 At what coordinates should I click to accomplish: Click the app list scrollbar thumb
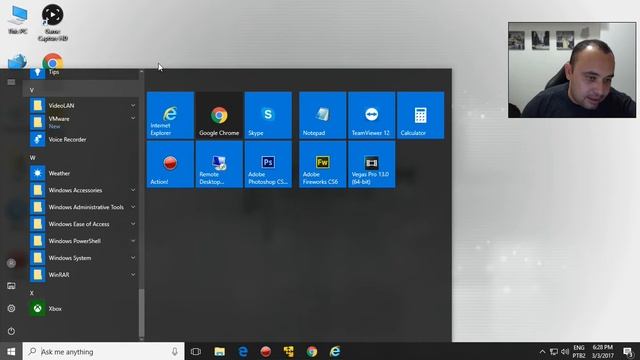[x=142, y=312]
